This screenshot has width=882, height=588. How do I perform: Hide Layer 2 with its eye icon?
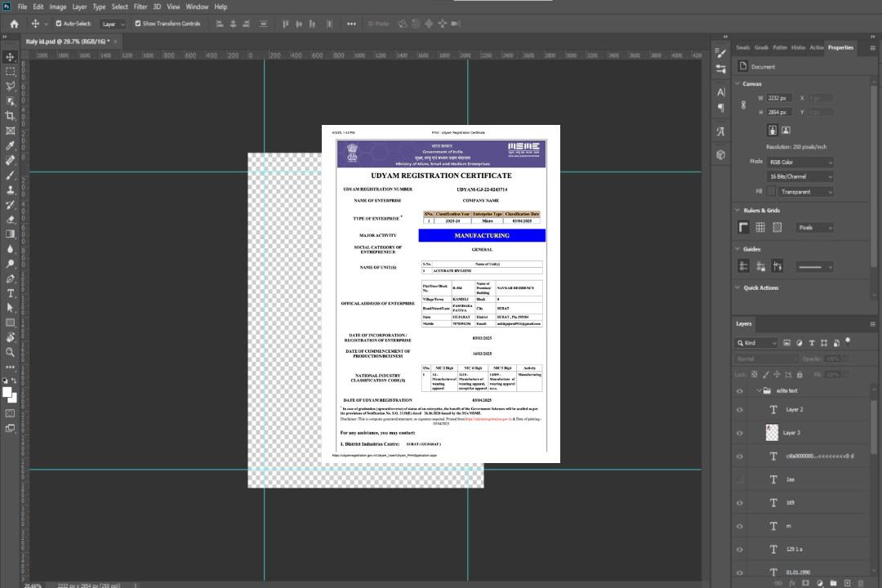(x=740, y=410)
